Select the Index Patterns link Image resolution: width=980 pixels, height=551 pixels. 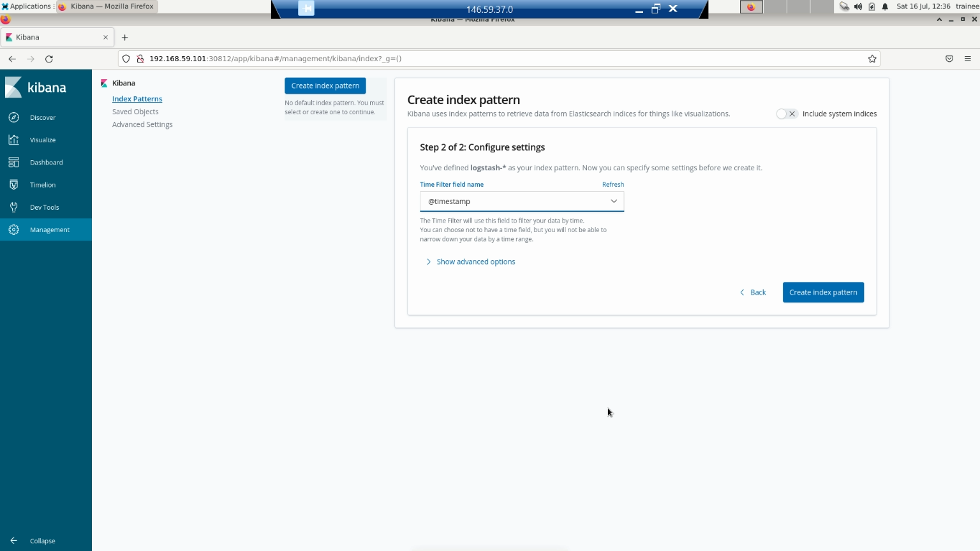[137, 99]
